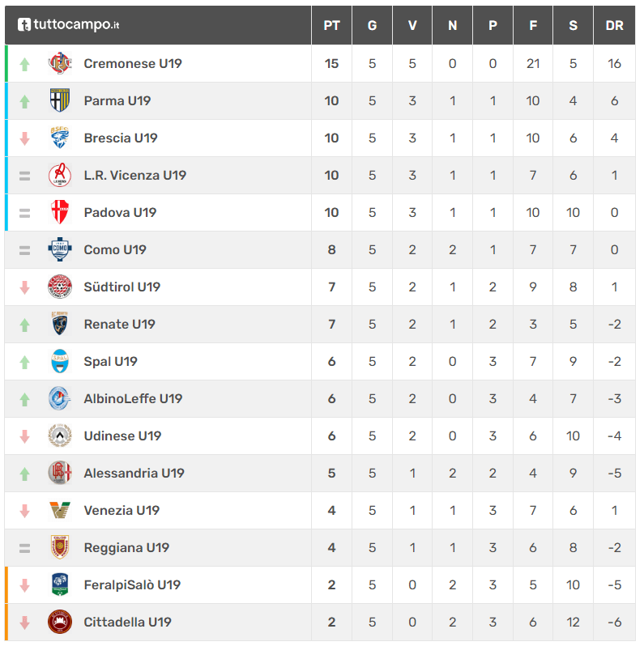The height and width of the screenshot is (646, 644).
Task: Click the Südtirol U19 round badge
Action: 60,287
